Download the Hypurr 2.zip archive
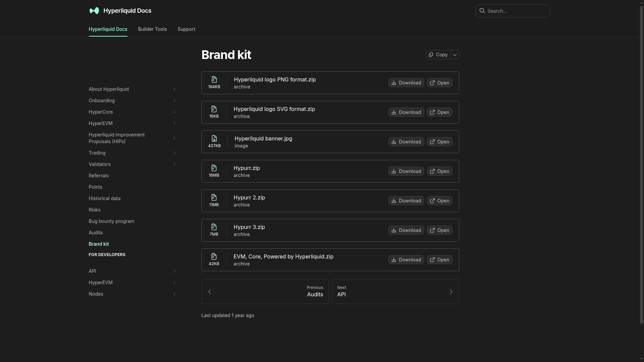644x362 pixels. click(x=406, y=201)
